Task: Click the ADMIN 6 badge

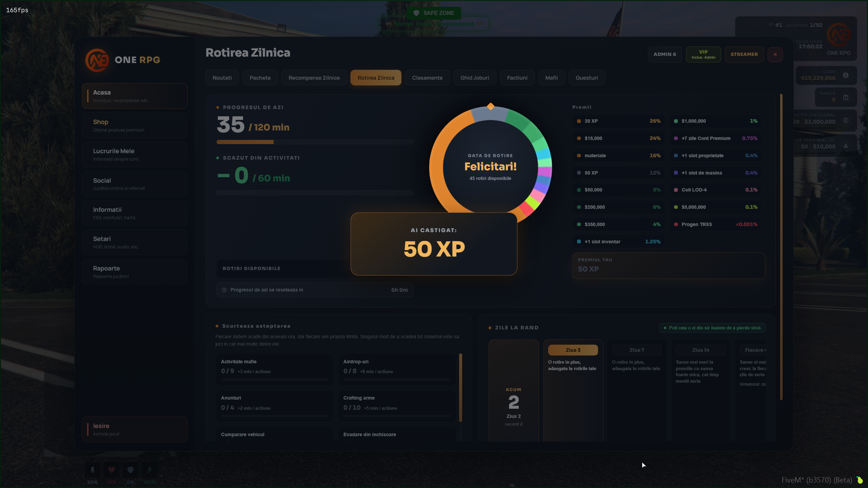Action: 665,54
